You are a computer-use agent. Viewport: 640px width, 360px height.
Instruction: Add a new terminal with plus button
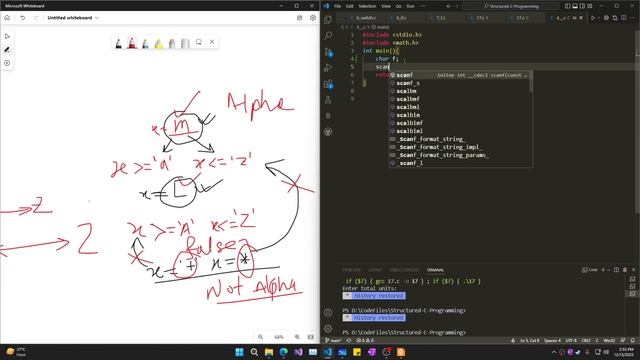coord(603,270)
